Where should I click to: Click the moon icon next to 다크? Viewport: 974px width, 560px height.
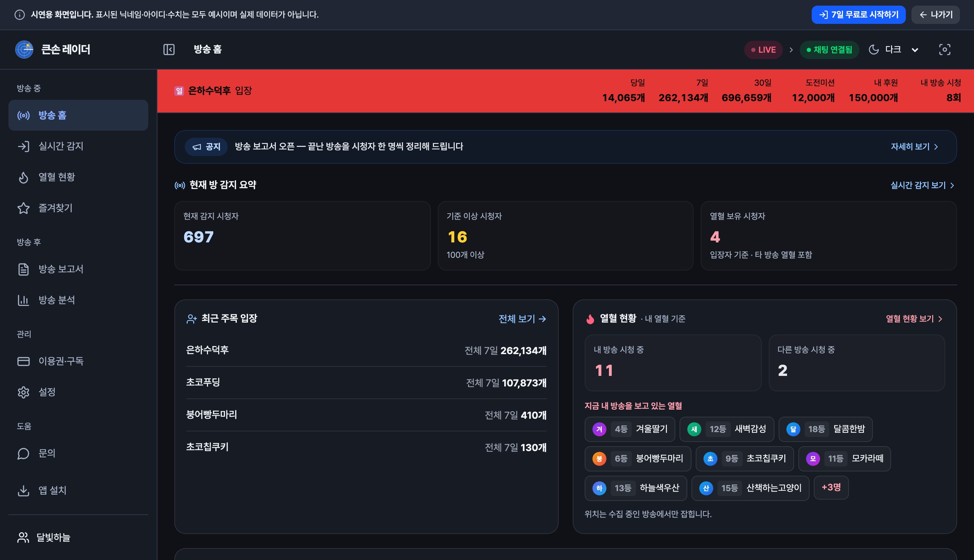click(x=874, y=50)
